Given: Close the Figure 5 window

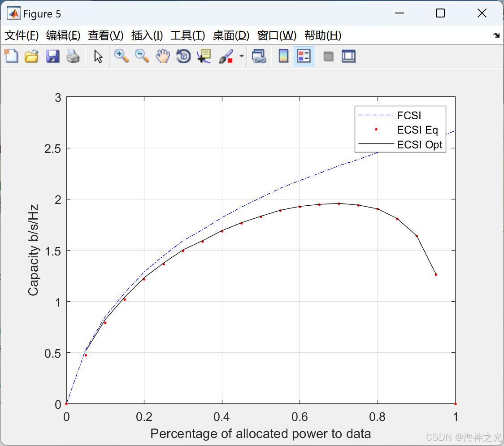Looking at the screenshot, I should [x=482, y=13].
